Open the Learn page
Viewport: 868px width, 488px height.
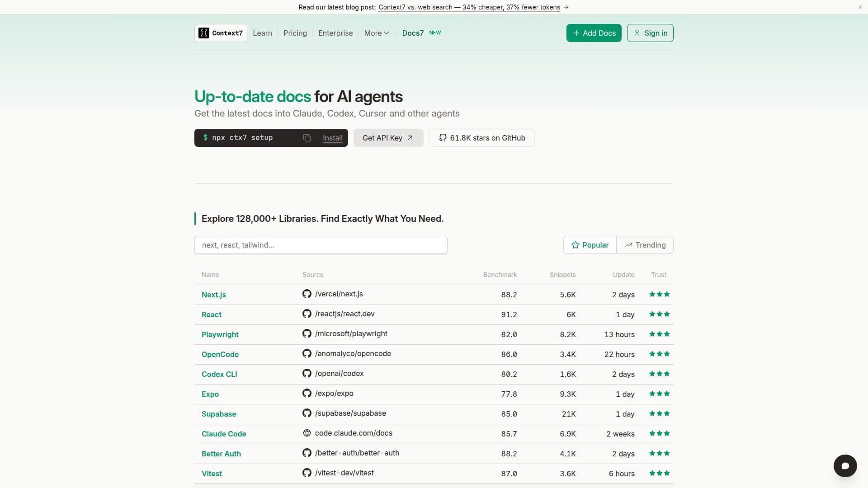[x=262, y=33]
